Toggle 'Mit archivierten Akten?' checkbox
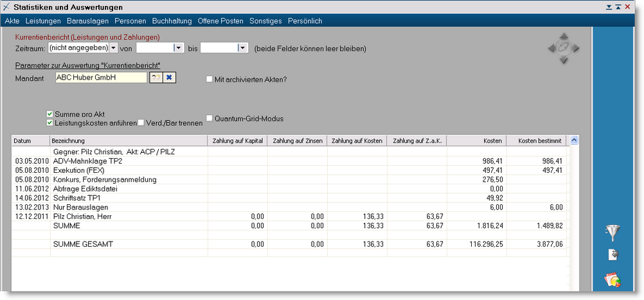This screenshot has height=300, width=644. 210,79
